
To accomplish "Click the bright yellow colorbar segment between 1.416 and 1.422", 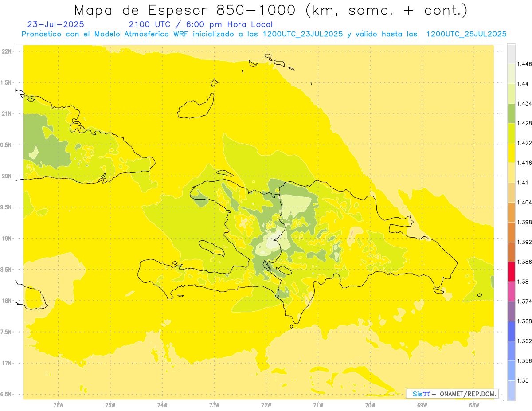I will pos(511,153).
